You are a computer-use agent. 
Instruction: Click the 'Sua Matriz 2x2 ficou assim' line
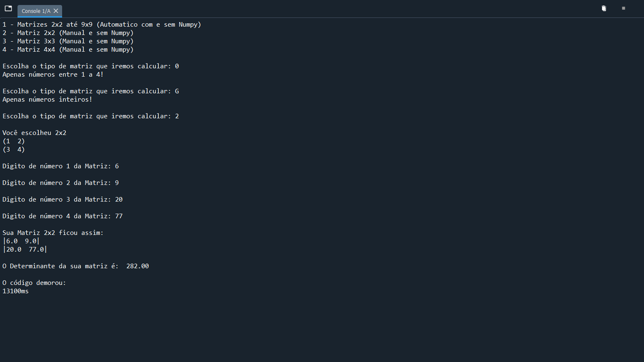[x=53, y=233]
